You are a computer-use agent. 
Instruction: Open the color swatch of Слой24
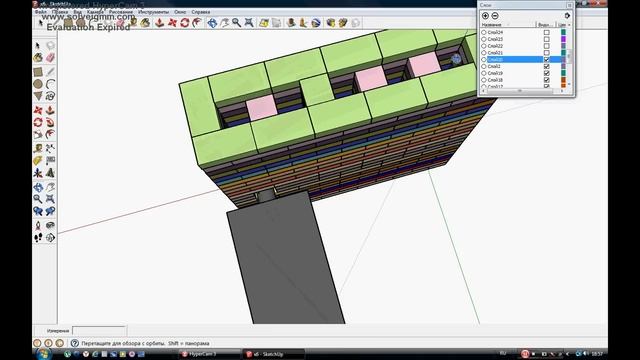click(x=564, y=32)
